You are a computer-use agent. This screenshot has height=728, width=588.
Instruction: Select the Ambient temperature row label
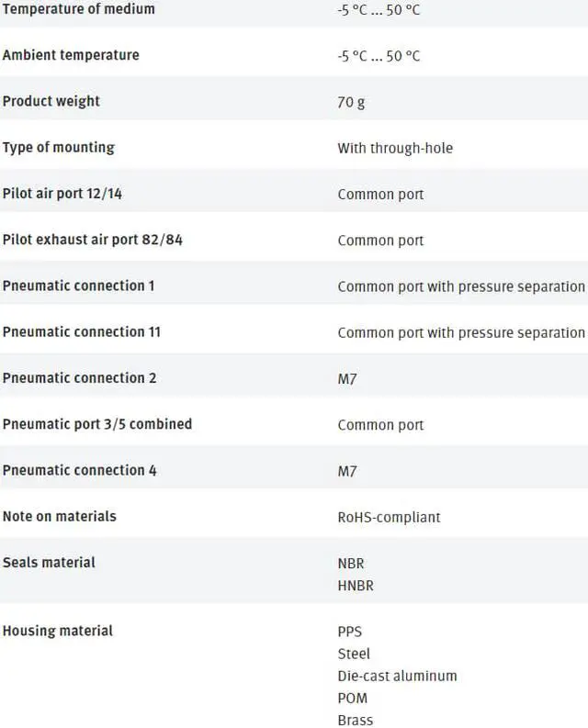[71, 55]
